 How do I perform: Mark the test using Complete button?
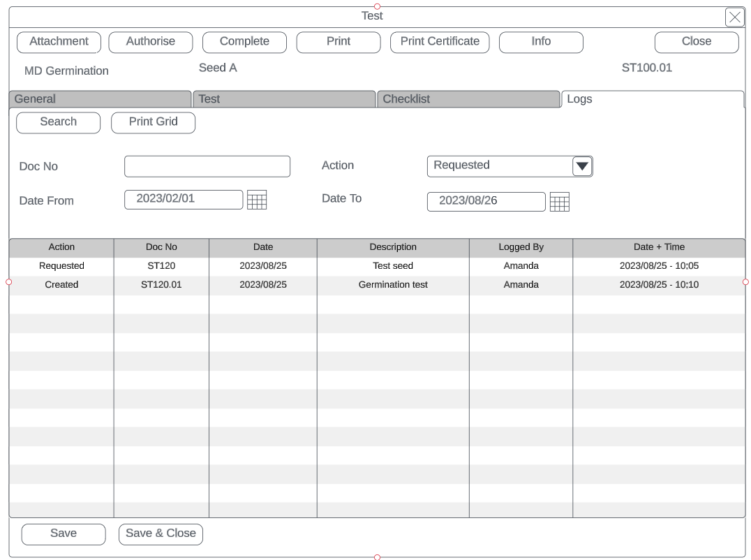[244, 42]
